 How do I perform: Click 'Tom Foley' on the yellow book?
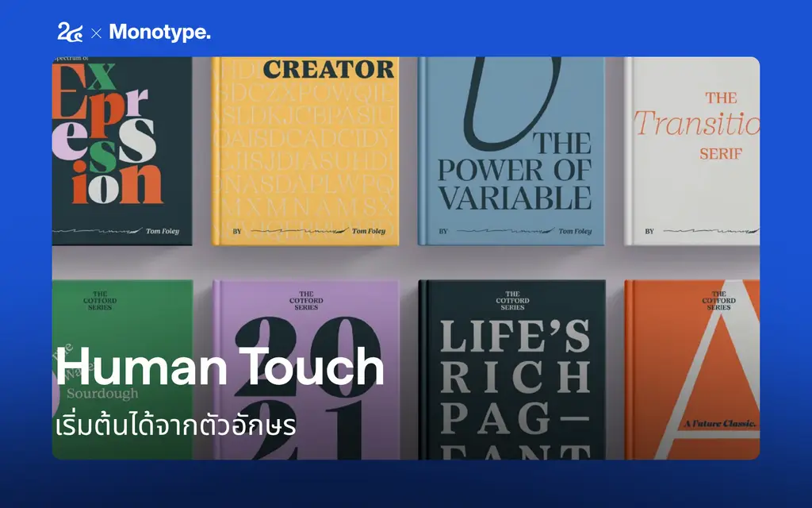(369, 231)
